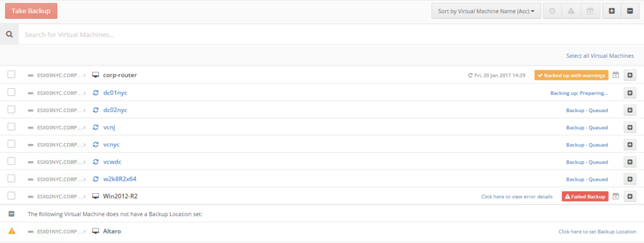Expand details for the vcnyc row
This screenshot has height=243, width=644.
click(630, 145)
